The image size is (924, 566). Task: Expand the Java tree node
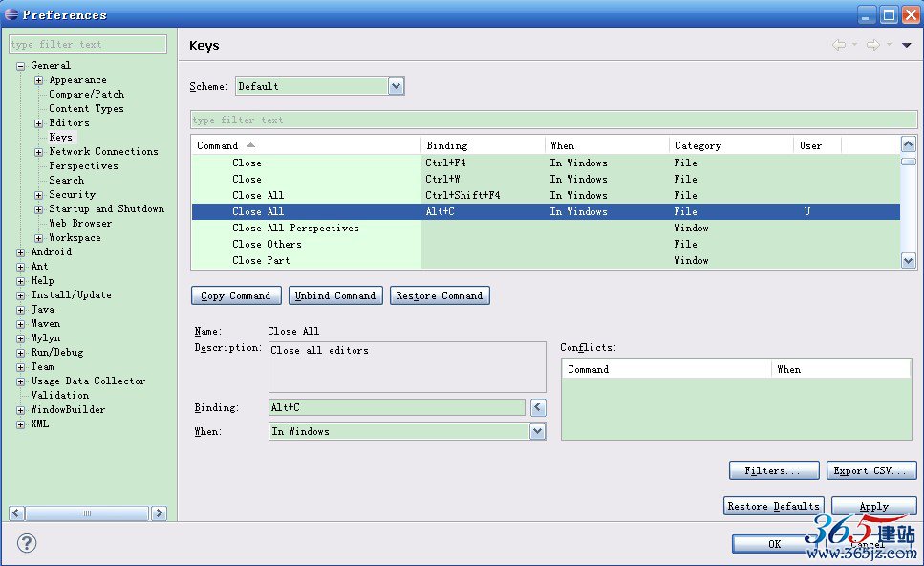(x=21, y=310)
